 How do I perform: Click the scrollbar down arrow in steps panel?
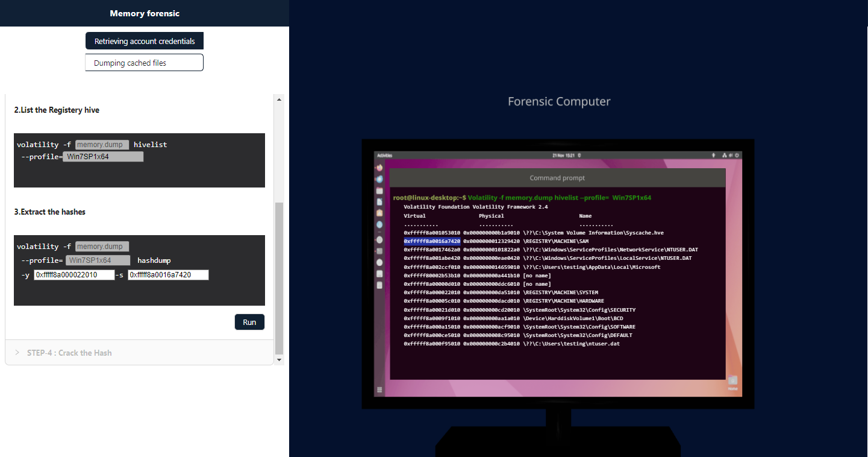pyautogui.click(x=279, y=360)
